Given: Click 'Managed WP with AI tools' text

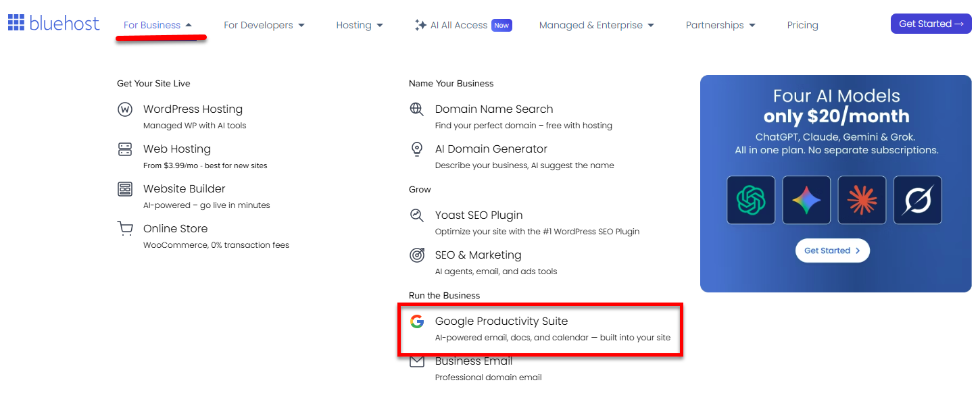Looking at the screenshot, I should point(195,126).
